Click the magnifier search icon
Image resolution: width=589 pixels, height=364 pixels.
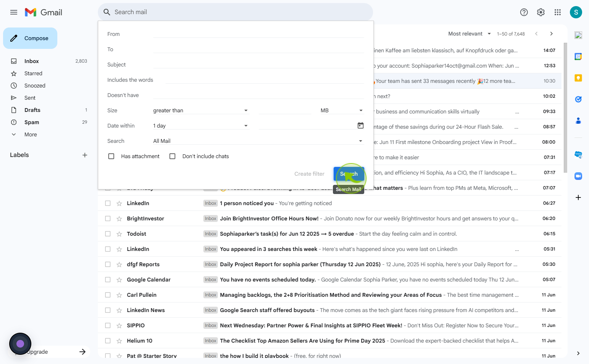[107, 12]
